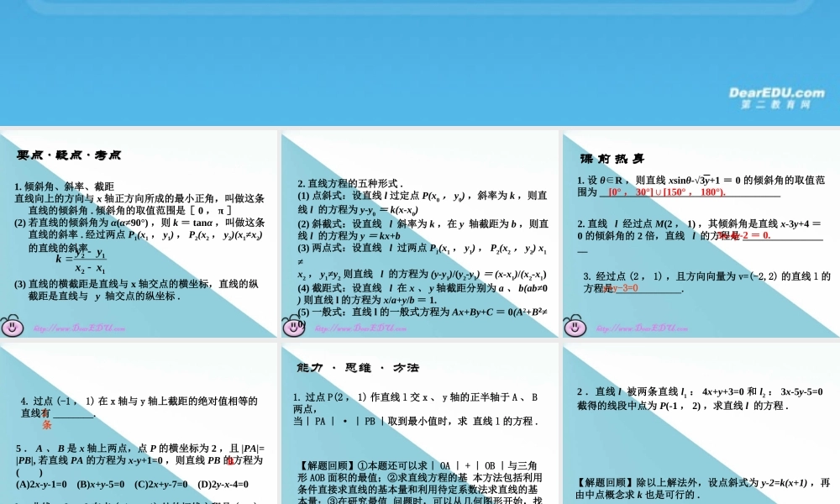Click the '(2) 斜截式' definition line
This screenshot has height=504, width=840.
(x=423, y=229)
